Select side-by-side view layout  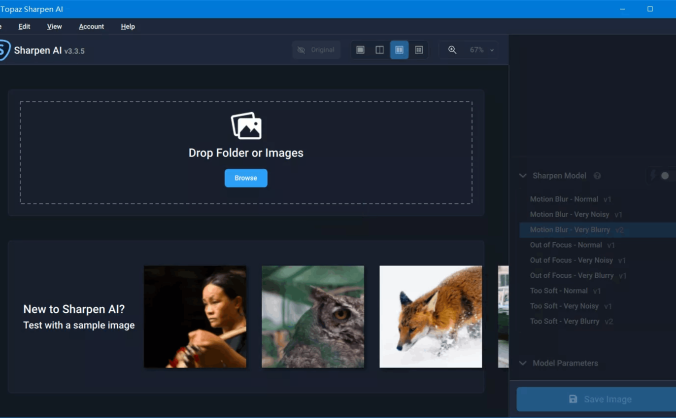(399, 50)
